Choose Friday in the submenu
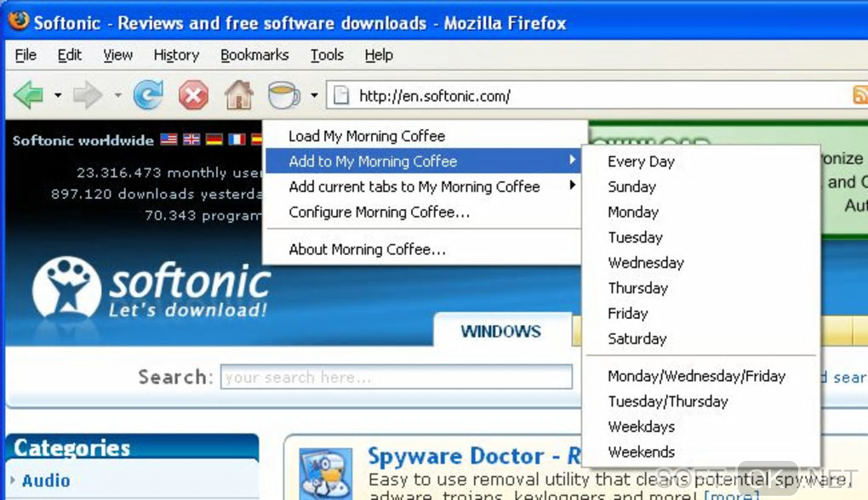This screenshot has width=868, height=500. coord(701,314)
